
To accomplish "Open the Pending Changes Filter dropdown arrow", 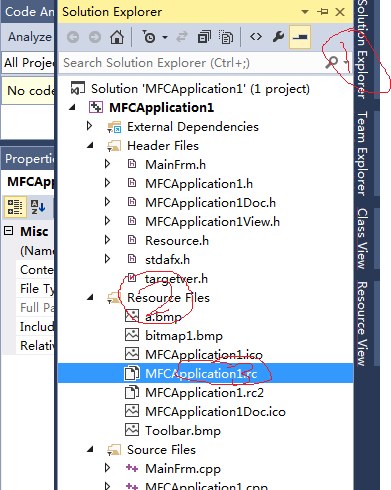I will pos(165,37).
